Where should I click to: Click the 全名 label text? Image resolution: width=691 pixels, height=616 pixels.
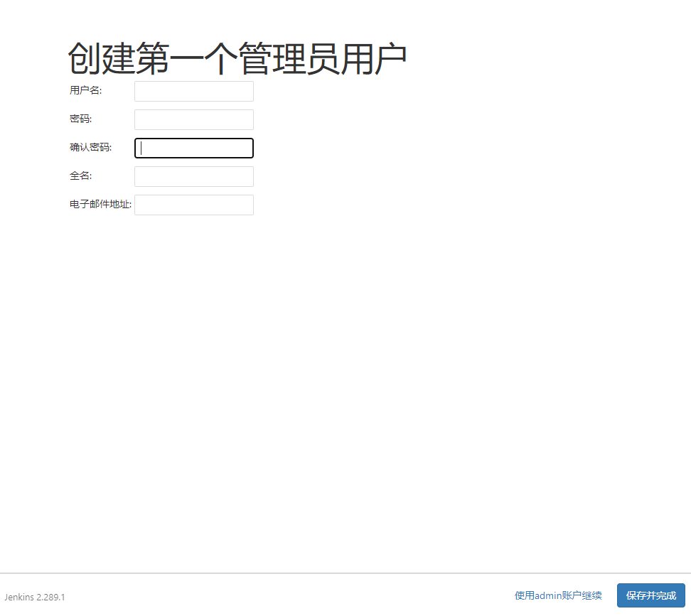[x=80, y=176]
